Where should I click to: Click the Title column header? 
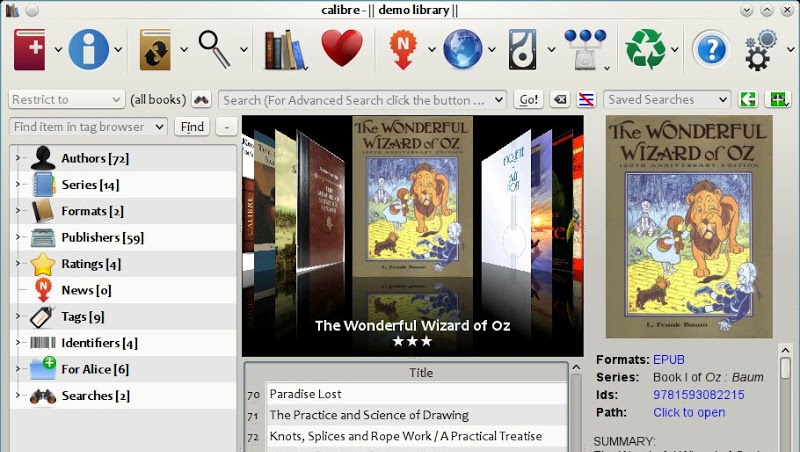[421, 372]
